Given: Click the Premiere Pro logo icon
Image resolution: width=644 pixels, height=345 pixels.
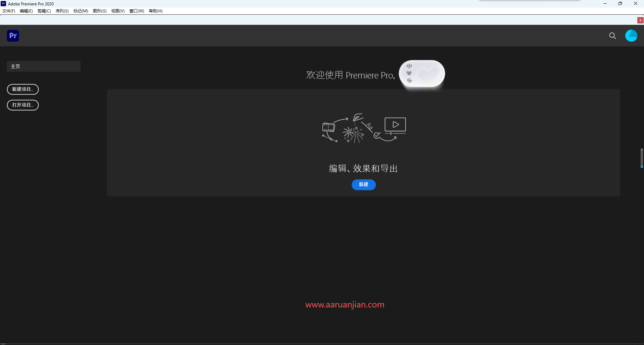Looking at the screenshot, I should 13,36.
